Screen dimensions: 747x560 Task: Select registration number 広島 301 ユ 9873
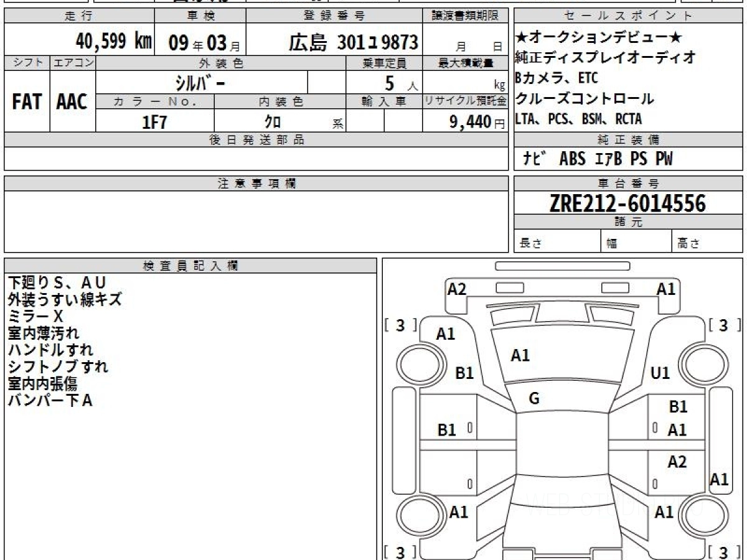pos(353,42)
